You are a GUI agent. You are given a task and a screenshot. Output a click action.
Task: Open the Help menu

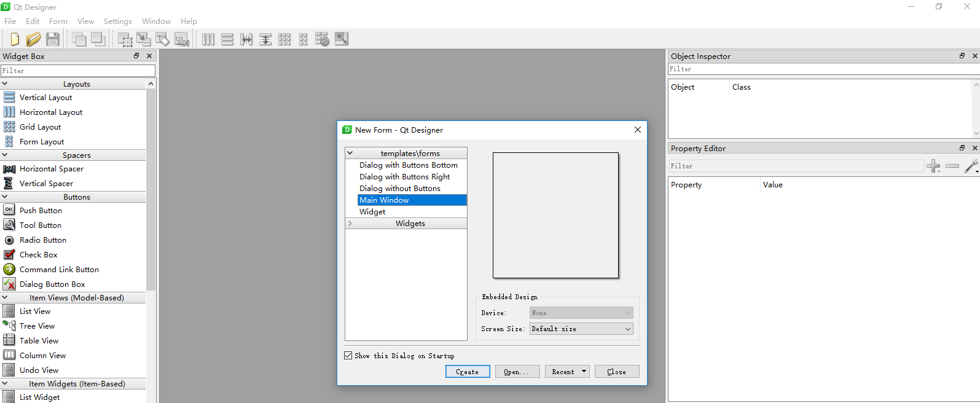189,21
